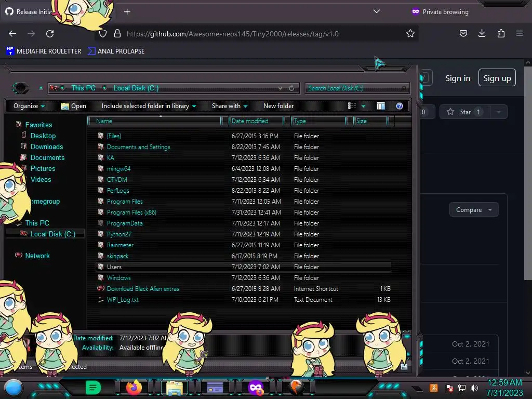Expand the view options dropdown arrow
The image size is (532, 399).
point(363,106)
